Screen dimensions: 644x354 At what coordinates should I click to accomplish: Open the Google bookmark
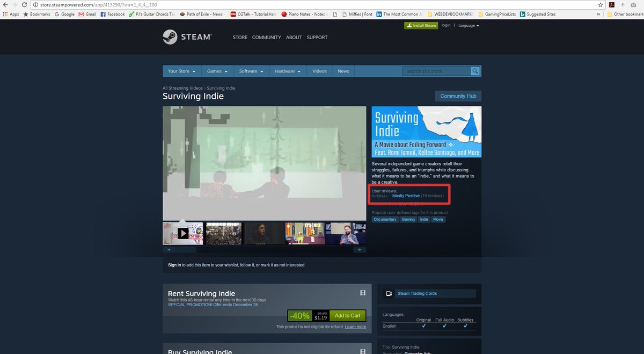64,14
